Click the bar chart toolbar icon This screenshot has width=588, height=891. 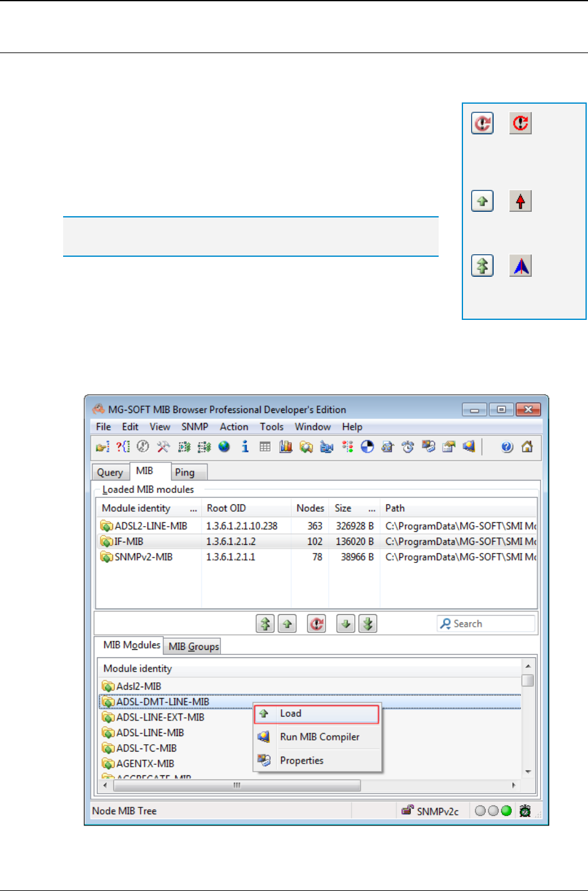pos(286,447)
